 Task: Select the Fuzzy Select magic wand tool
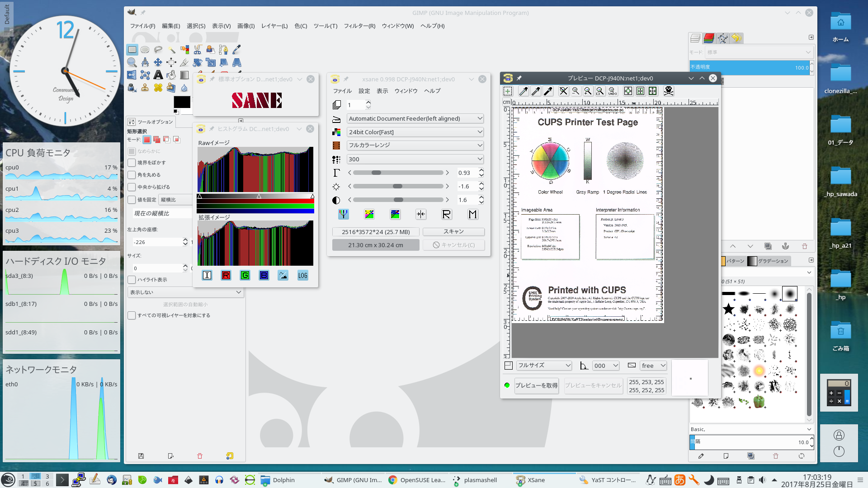(x=171, y=49)
